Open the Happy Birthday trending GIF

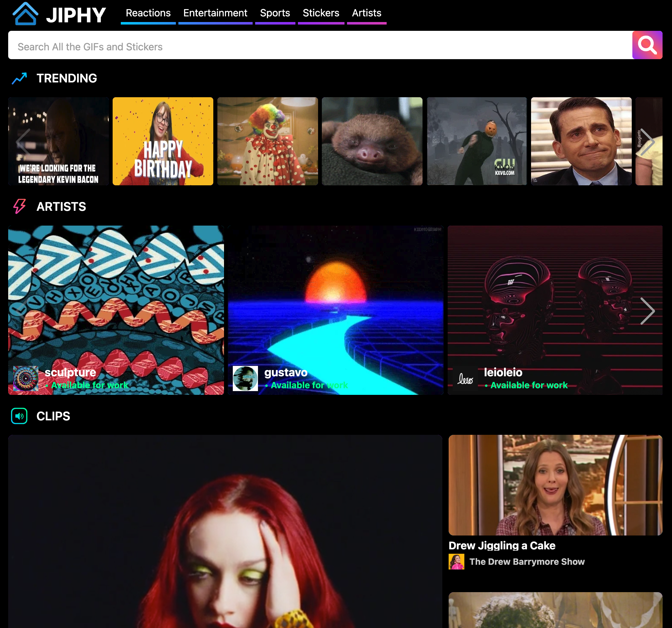point(163,141)
